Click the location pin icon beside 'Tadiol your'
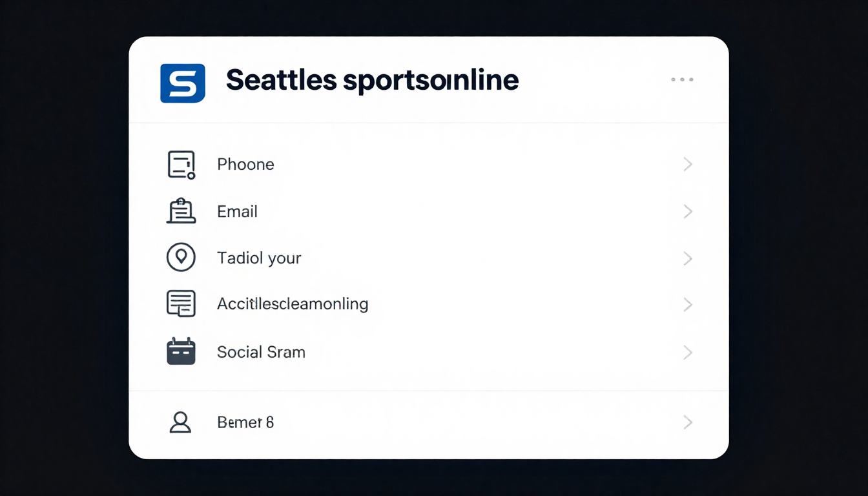The height and width of the screenshot is (496, 868). click(181, 257)
